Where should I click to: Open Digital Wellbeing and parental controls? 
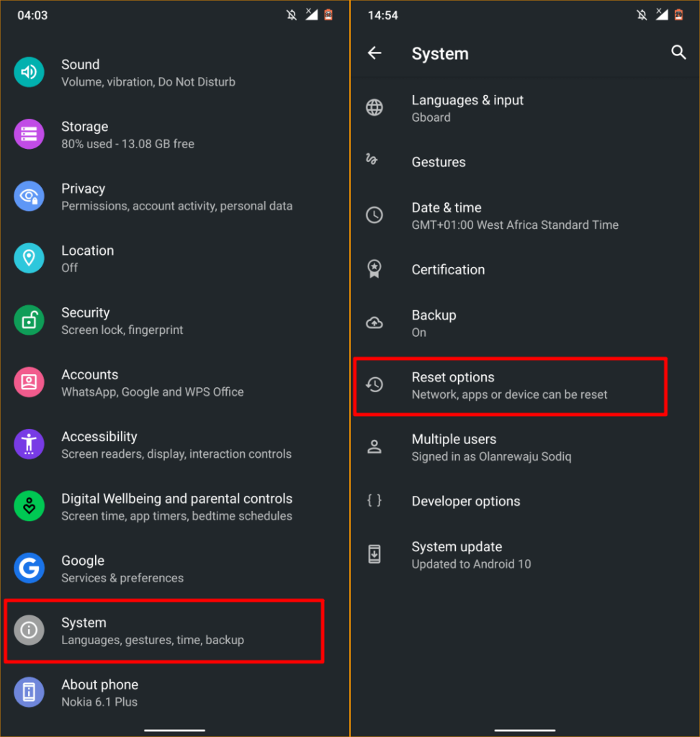pyautogui.click(x=176, y=507)
